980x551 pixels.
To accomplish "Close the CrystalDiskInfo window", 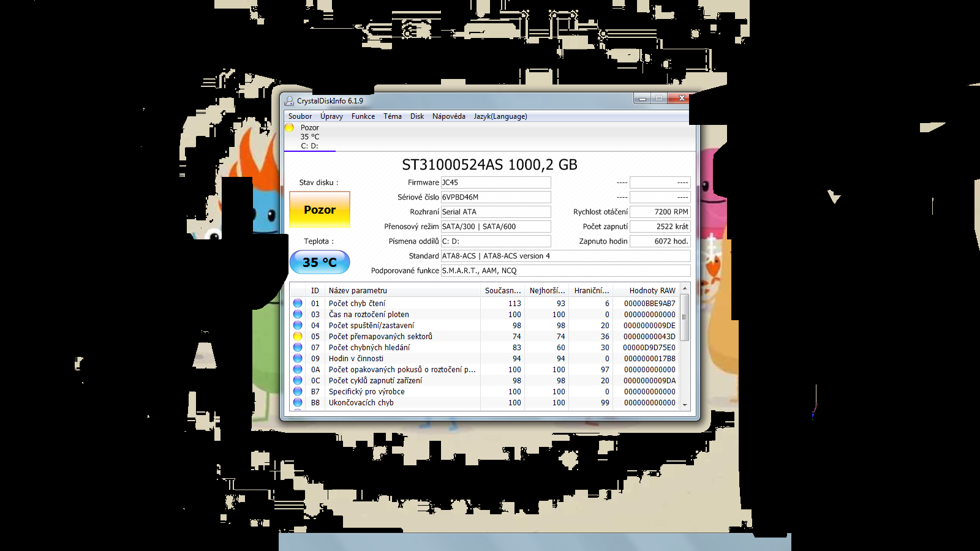I will tap(680, 98).
